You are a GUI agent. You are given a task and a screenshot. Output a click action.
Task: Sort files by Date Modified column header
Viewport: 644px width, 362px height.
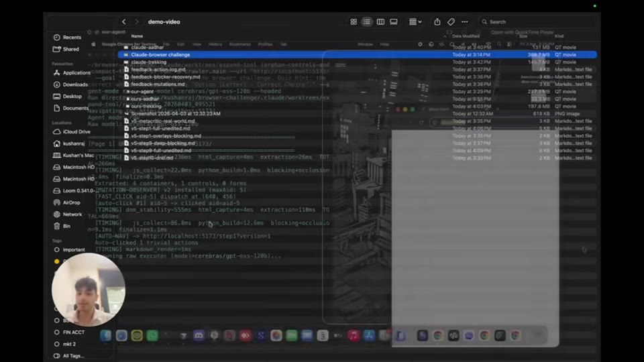click(466, 36)
